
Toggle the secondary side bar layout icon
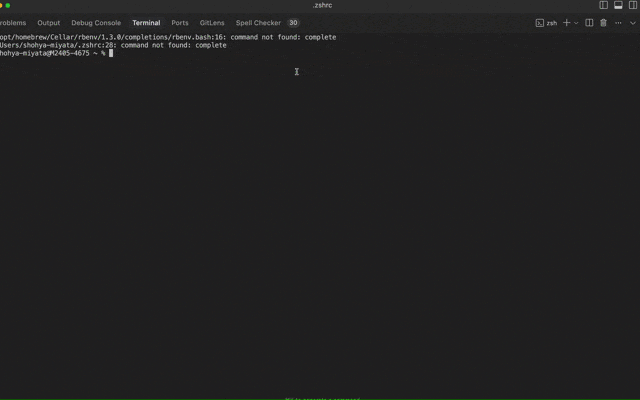pyautogui.click(x=633, y=5)
